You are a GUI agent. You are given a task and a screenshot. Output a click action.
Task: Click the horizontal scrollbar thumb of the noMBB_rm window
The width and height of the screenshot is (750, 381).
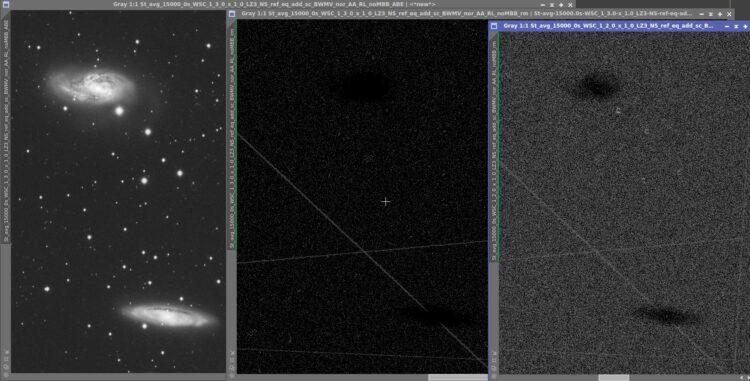tap(457, 378)
